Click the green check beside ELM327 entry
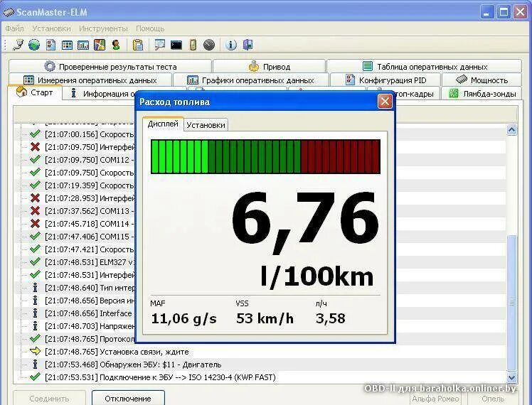This screenshot has width=532, height=405. [35, 262]
